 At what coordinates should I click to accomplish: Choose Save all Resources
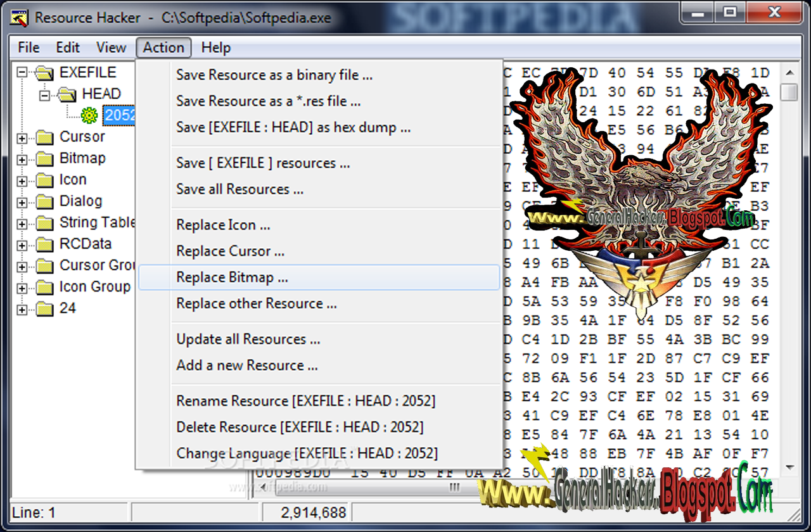319,189
